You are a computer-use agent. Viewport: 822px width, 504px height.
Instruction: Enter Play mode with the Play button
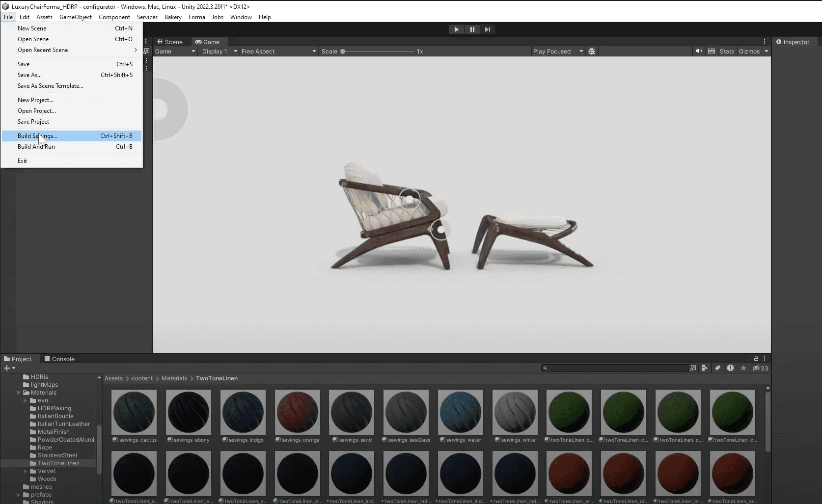point(456,29)
